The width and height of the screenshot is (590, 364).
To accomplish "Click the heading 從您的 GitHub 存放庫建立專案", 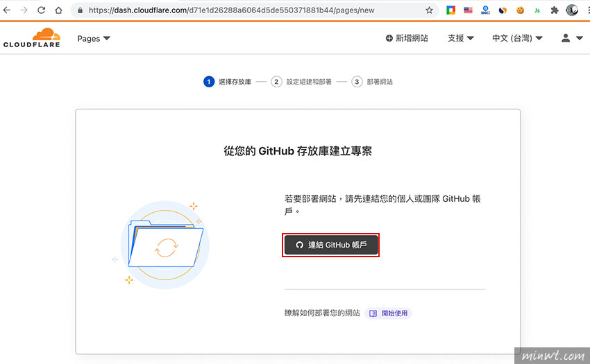I will click(298, 151).
